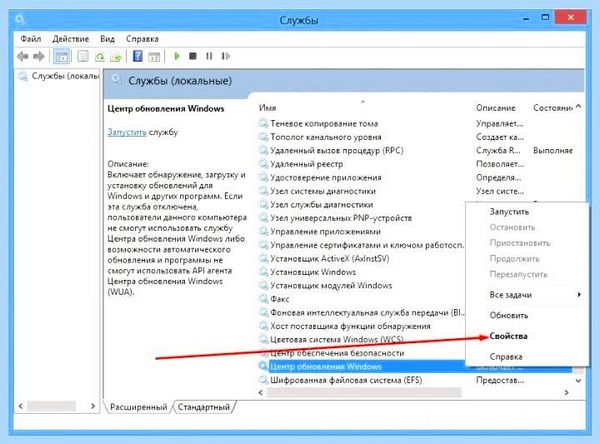Choose Справка in context menu
This screenshot has width=600, height=444.
(x=505, y=357)
